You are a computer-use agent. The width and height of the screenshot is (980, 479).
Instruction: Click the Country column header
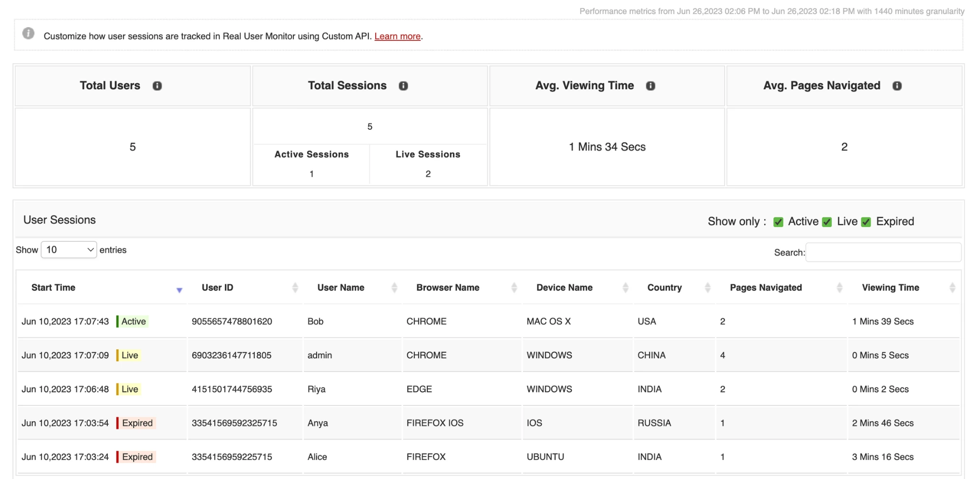tap(665, 287)
